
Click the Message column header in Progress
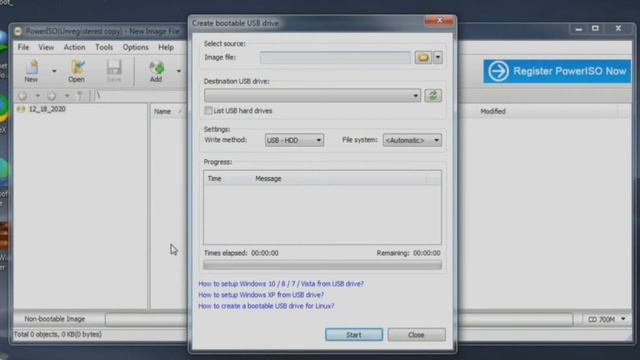[x=268, y=179]
